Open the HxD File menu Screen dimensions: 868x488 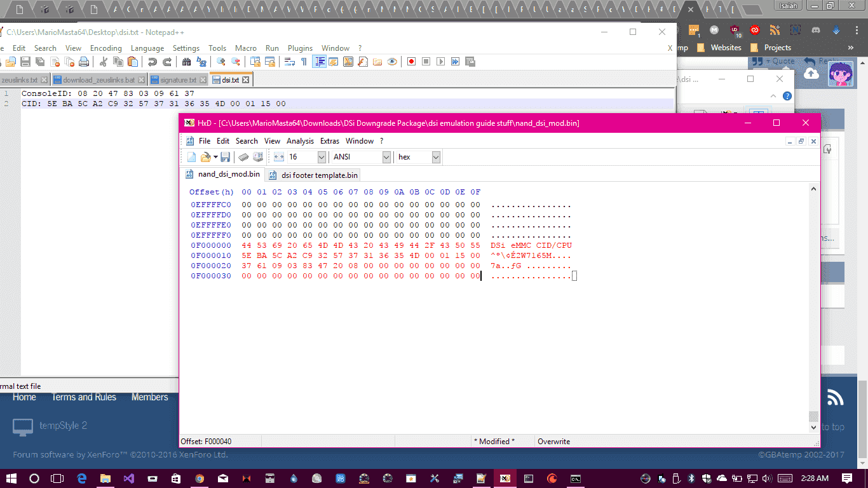[204, 141]
